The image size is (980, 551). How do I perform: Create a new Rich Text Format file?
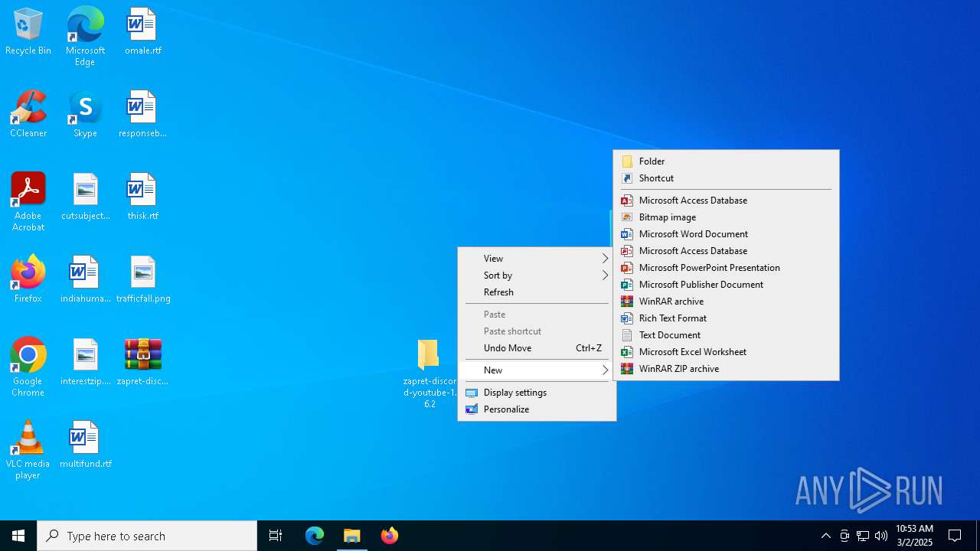[726, 318]
